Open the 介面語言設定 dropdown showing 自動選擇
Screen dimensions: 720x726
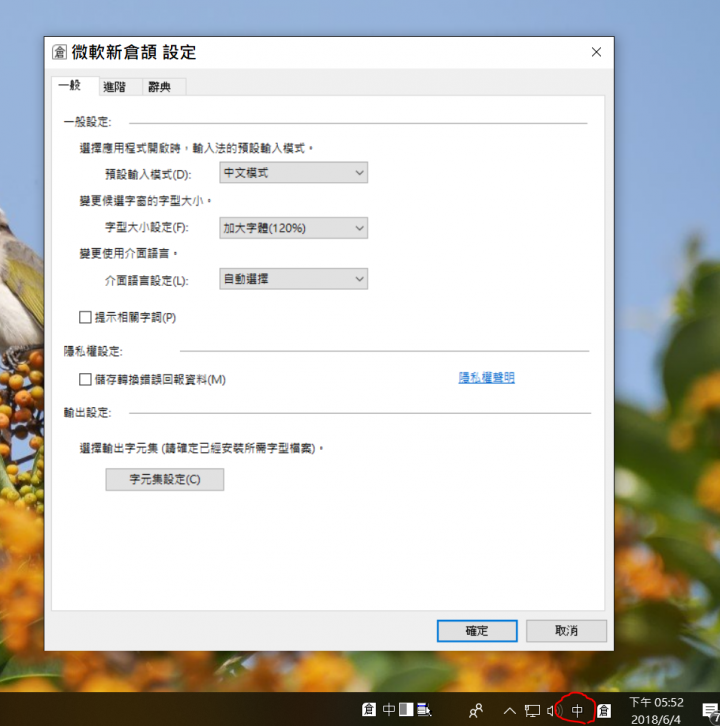[x=294, y=279]
